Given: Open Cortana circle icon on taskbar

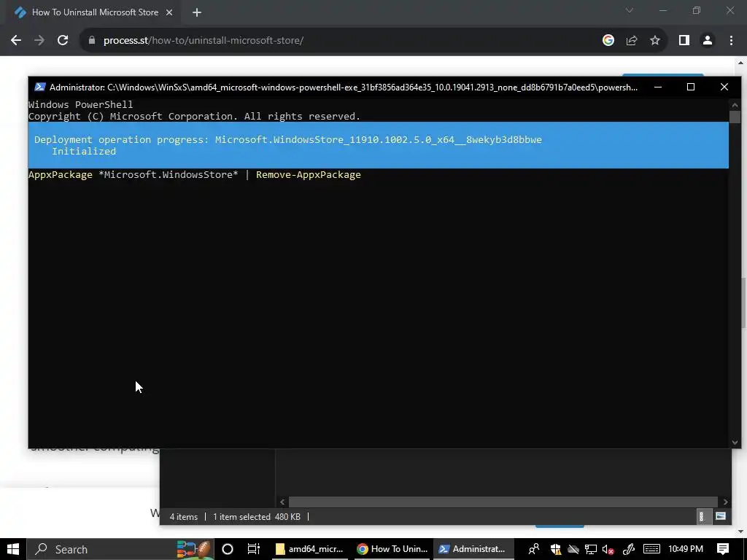Looking at the screenshot, I should coord(228,549).
